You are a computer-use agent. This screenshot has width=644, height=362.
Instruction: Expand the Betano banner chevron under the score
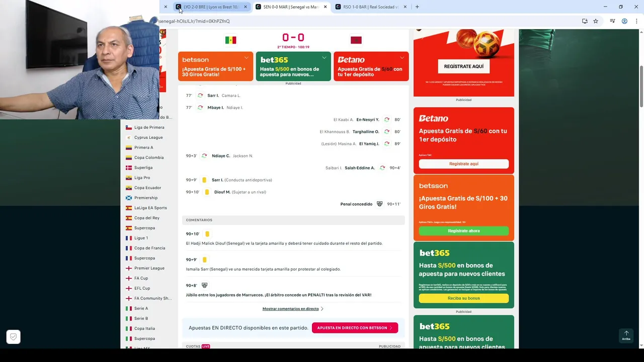click(x=401, y=58)
